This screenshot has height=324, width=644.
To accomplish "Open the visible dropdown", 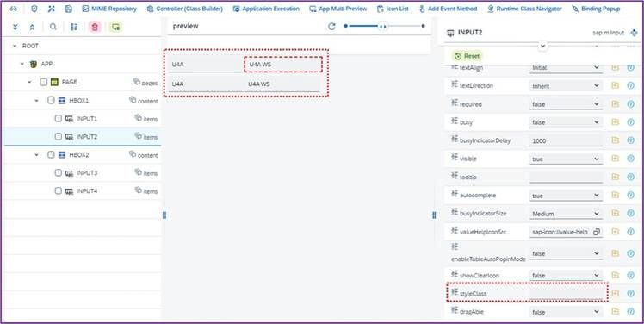I will pos(566,159).
